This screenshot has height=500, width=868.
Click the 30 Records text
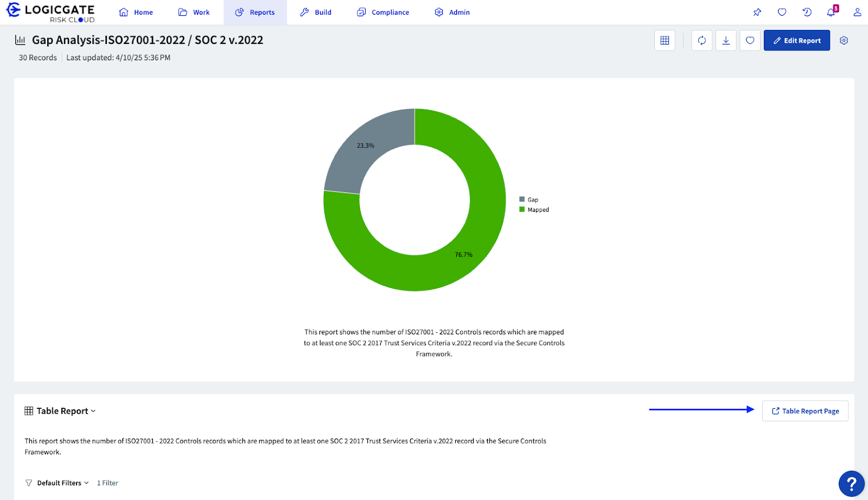point(38,58)
